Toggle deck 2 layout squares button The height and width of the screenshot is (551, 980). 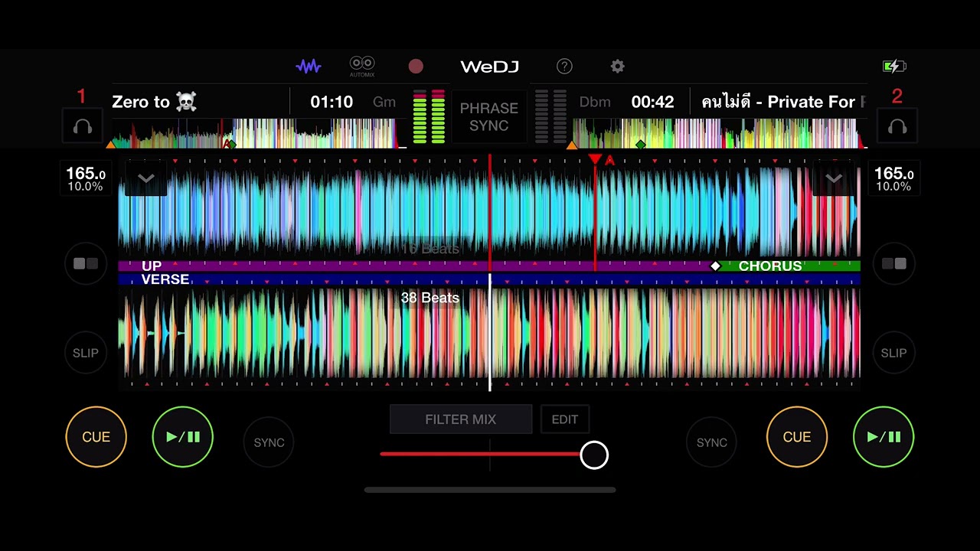click(x=894, y=263)
